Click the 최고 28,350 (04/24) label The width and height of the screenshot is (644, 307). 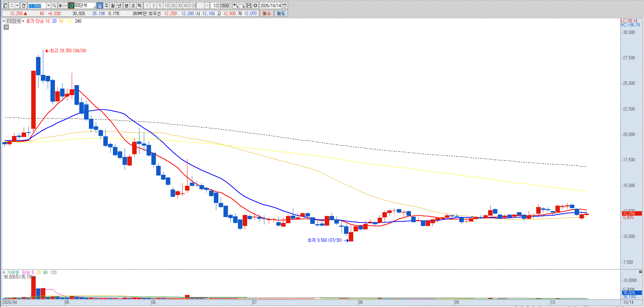click(68, 50)
